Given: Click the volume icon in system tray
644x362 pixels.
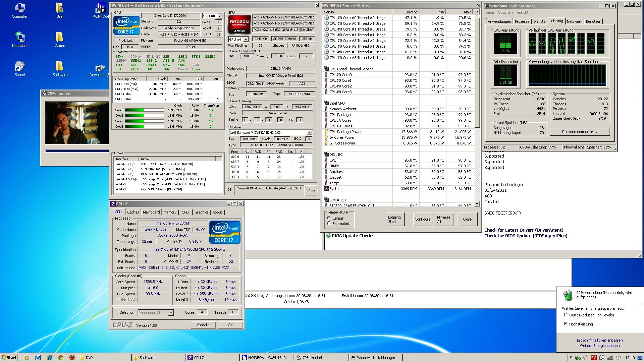Looking at the screenshot, I should [618, 358].
